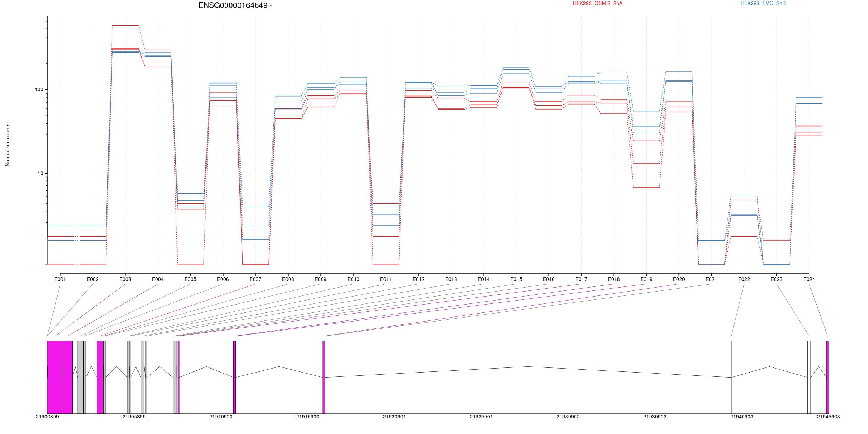The image size is (868, 434).
Task: Click exon label E019
Action: point(646,279)
